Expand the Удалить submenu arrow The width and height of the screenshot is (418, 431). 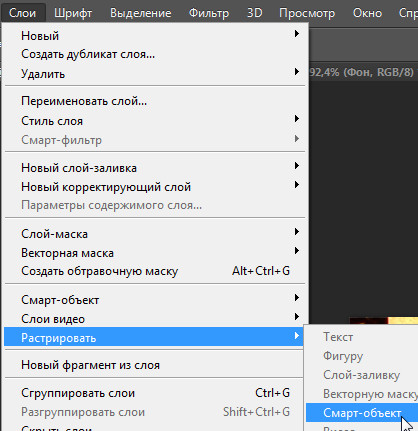[297, 72]
